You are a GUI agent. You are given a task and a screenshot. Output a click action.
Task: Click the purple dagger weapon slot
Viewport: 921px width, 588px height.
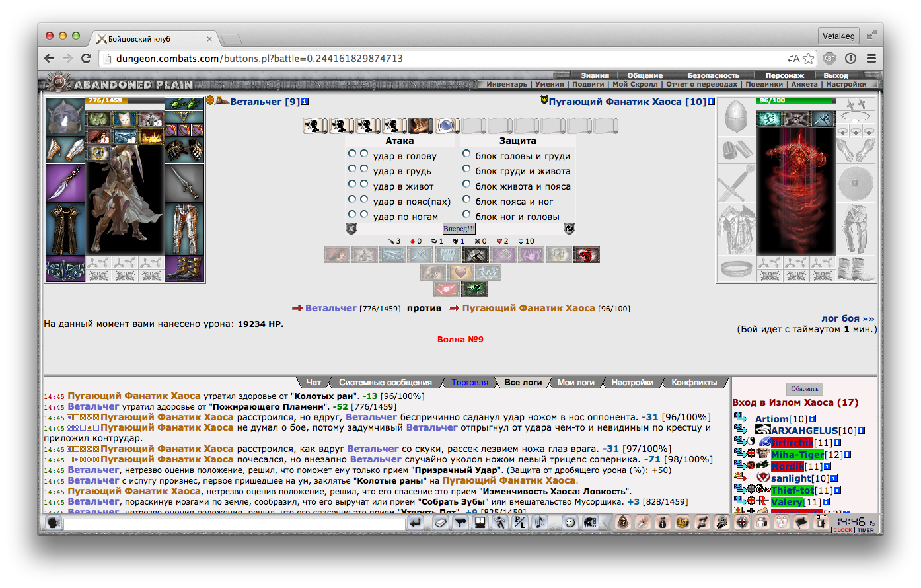65,183
